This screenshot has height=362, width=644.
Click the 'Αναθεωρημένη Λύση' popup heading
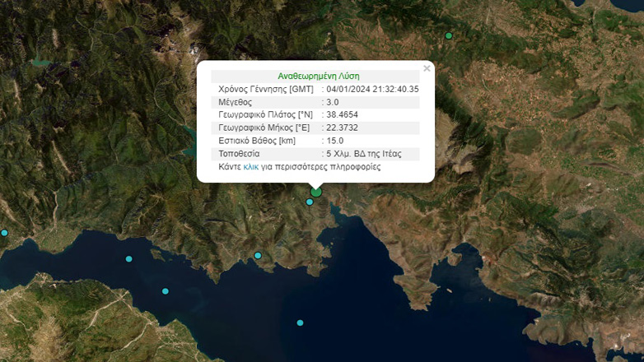[x=319, y=76]
